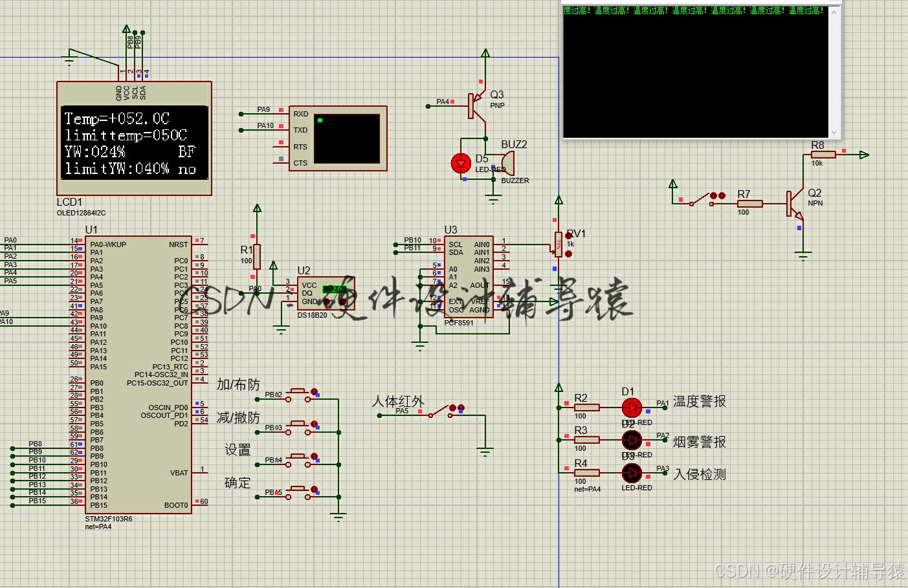Click the power terminal arrow above Q3

tap(485, 53)
